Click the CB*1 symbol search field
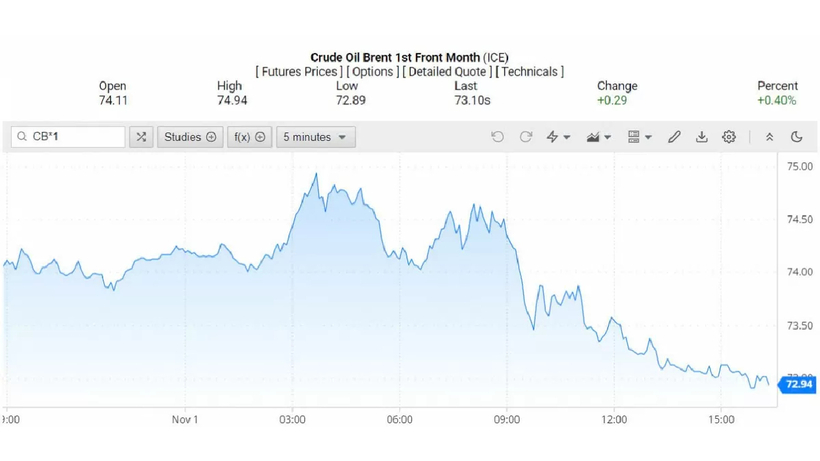 [x=68, y=137]
